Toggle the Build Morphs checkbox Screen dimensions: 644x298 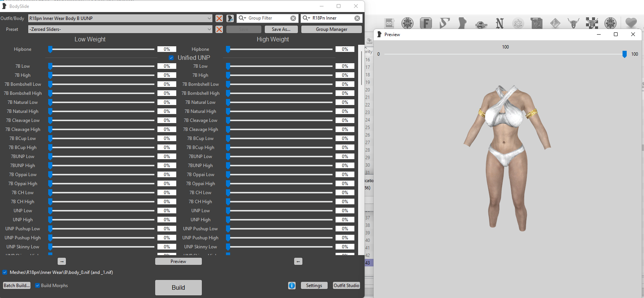[x=38, y=286]
